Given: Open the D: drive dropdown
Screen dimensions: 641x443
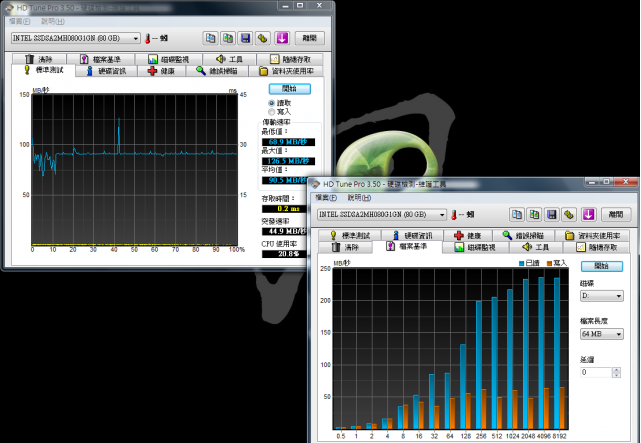Looking at the screenshot, I should [602, 295].
